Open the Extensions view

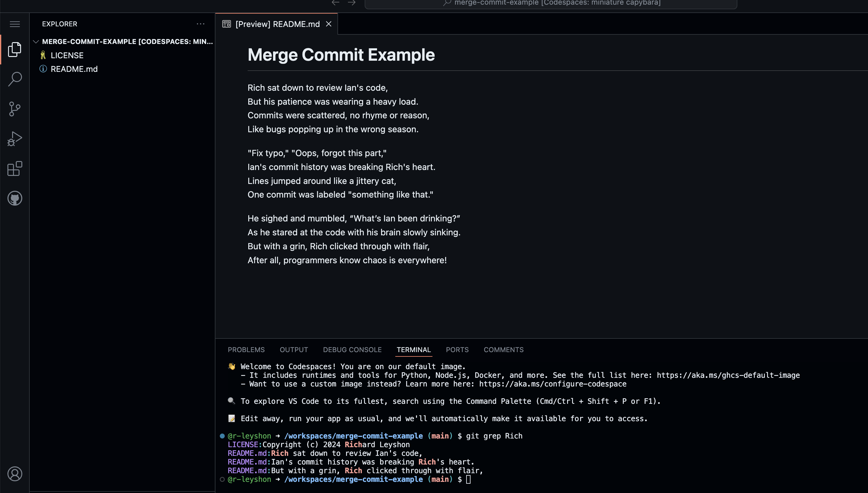coord(15,168)
